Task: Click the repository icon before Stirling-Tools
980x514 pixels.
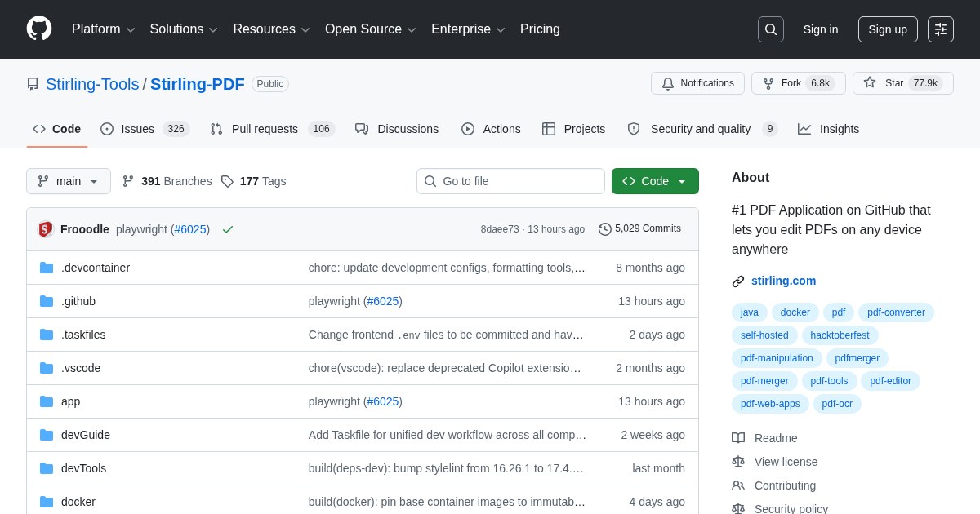Action: 33,84
